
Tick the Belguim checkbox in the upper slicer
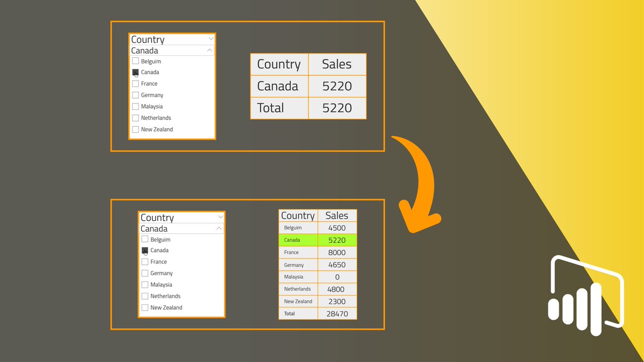point(135,61)
